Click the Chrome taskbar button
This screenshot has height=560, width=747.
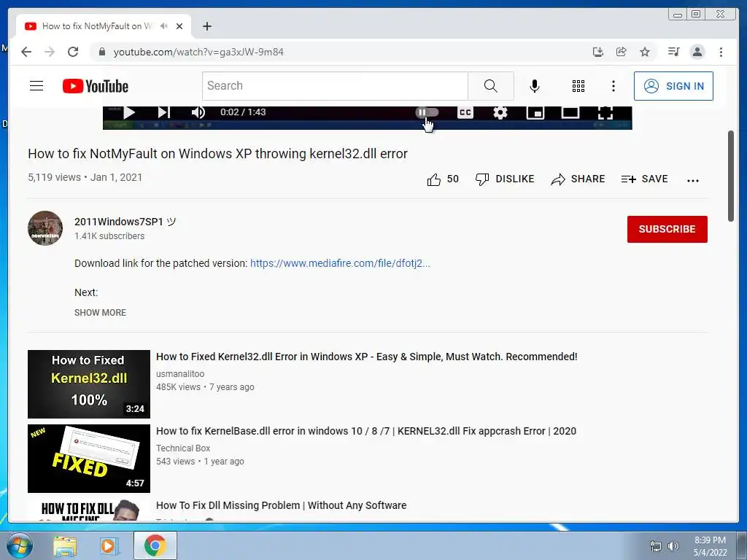[x=155, y=545]
